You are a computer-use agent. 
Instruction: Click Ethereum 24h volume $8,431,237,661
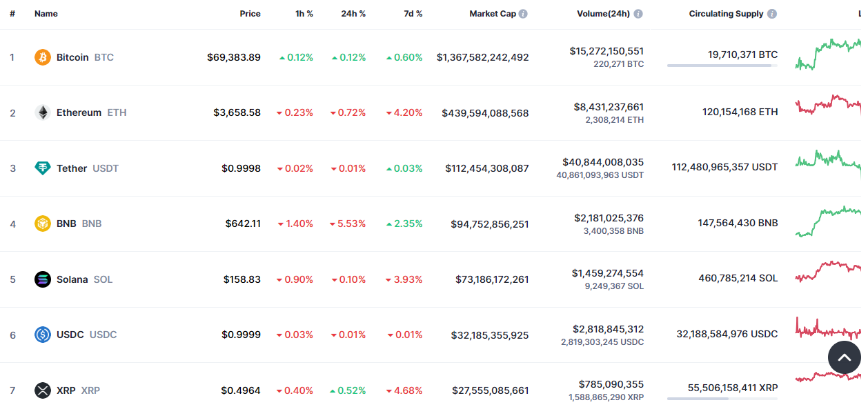tap(609, 107)
